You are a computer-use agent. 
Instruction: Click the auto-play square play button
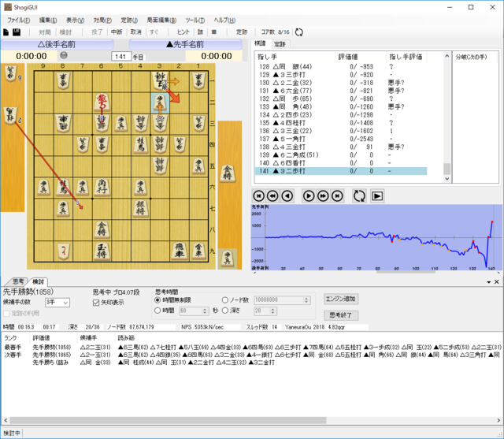click(x=377, y=196)
